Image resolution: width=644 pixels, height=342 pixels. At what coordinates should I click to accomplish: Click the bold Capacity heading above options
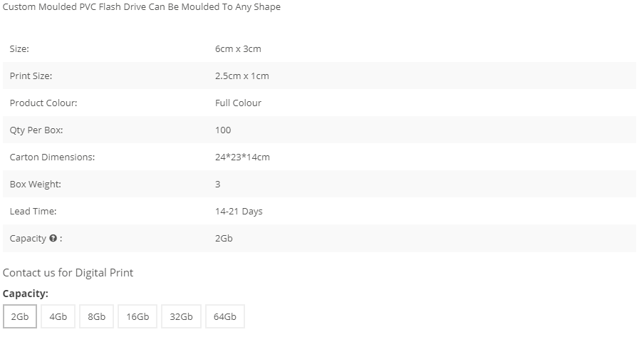click(26, 294)
